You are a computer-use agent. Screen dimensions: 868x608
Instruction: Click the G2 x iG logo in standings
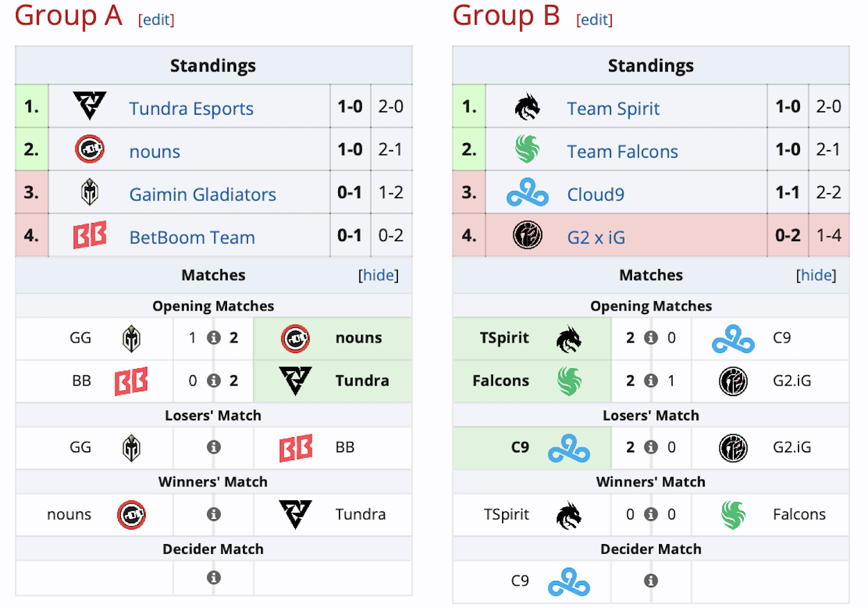point(527,236)
